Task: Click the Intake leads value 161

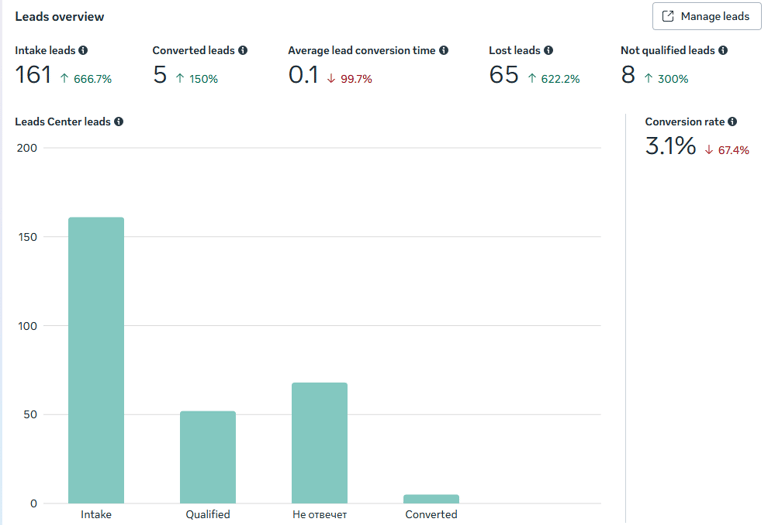Action: pyautogui.click(x=33, y=75)
